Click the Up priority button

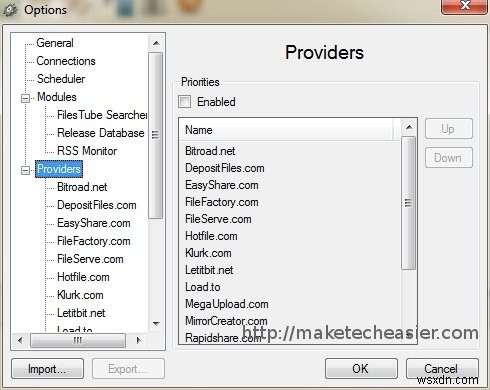[449, 129]
